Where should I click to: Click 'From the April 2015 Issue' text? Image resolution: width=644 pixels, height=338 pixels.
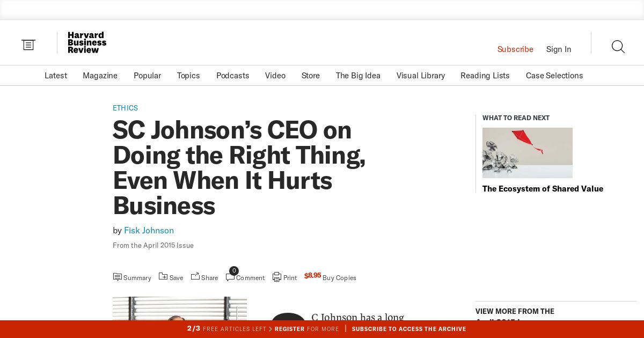point(153,246)
